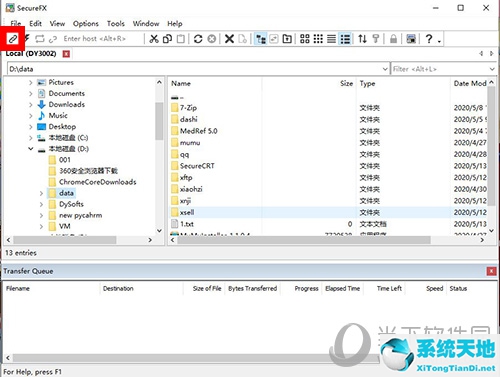
Task: Expand the Pictures tree node
Action: click(31, 82)
